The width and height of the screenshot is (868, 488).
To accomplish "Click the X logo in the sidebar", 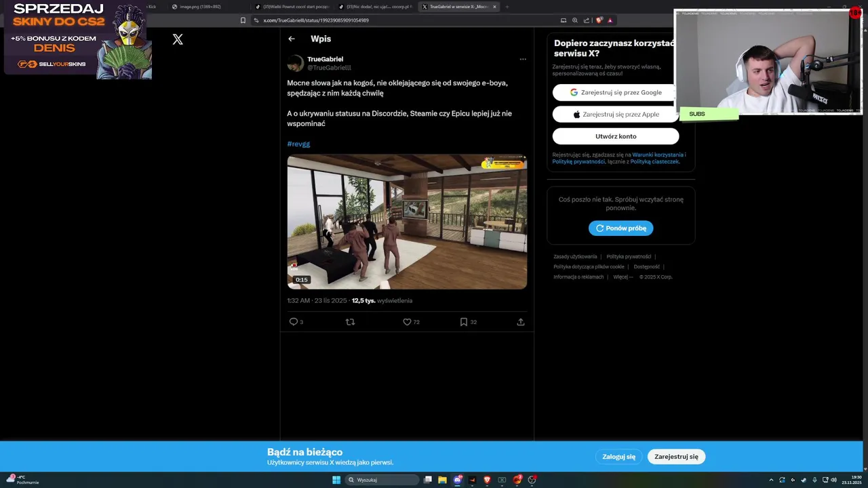I will 178,39.
